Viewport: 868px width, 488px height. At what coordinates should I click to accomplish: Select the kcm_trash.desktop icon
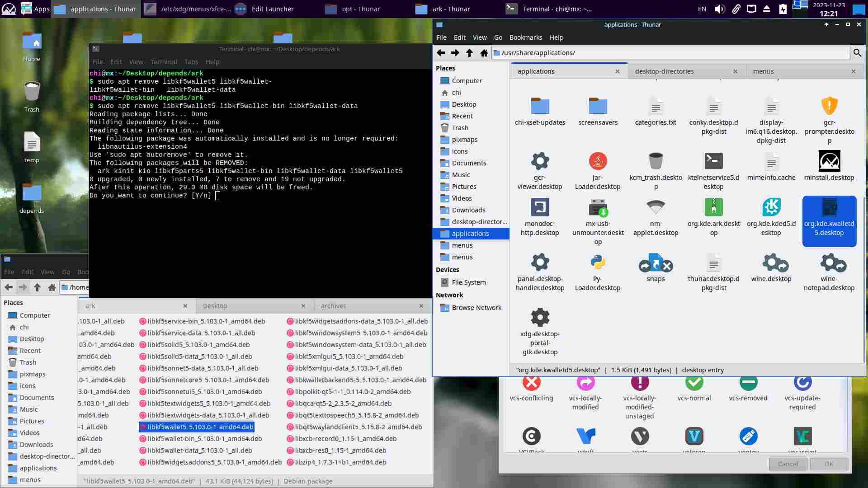(656, 162)
